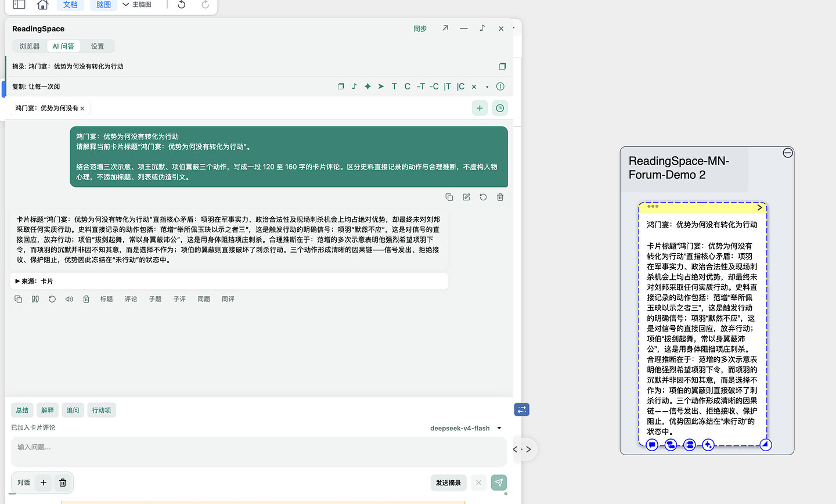Copy the green user prompt message
836x504 pixels.
(x=449, y=197)
